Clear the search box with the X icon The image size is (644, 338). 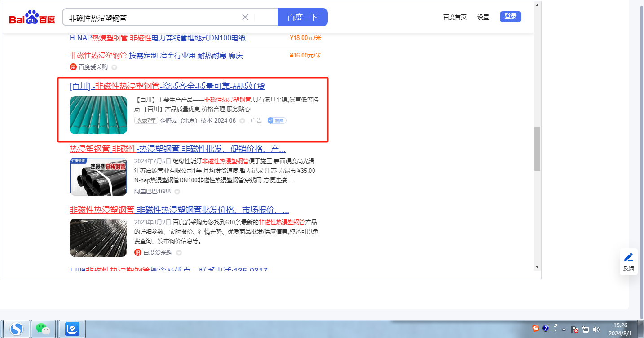click(x=245, y=17)
